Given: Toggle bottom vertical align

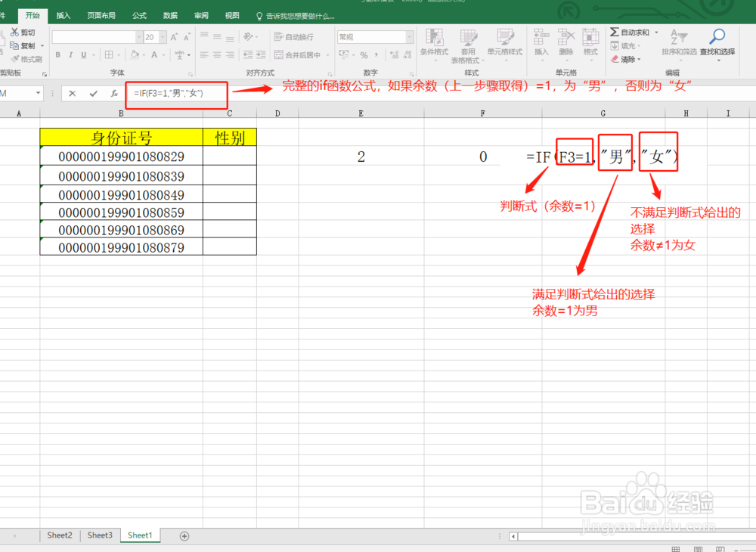Looking at the screenshot, I should (230, 37).
